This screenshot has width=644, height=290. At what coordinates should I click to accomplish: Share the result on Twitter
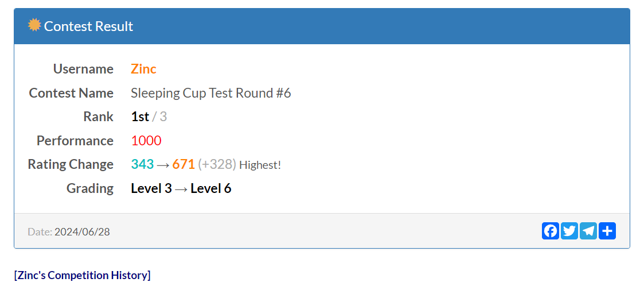pos(569,231)
